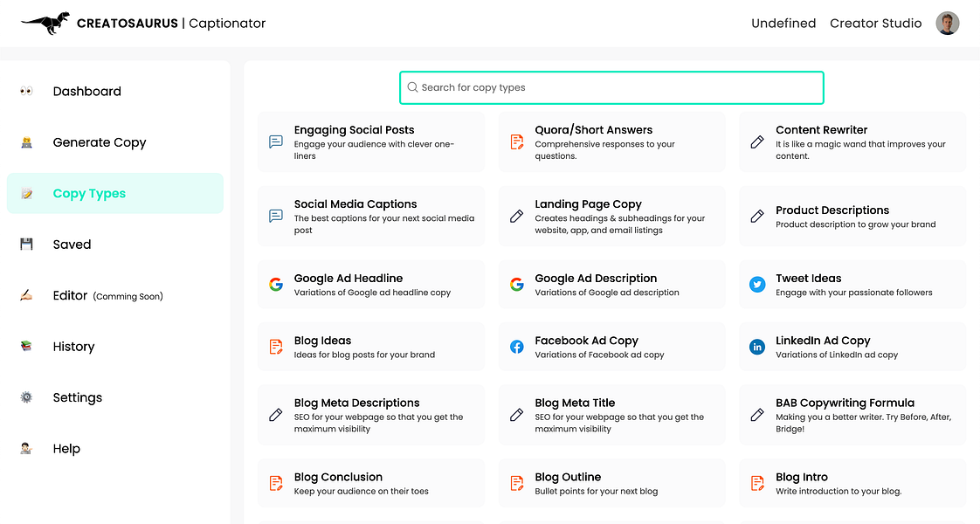The height and width of the screenshot is (524, 980).
Task: Choose the Landing Page Copy title
Action: click(588, 204)
